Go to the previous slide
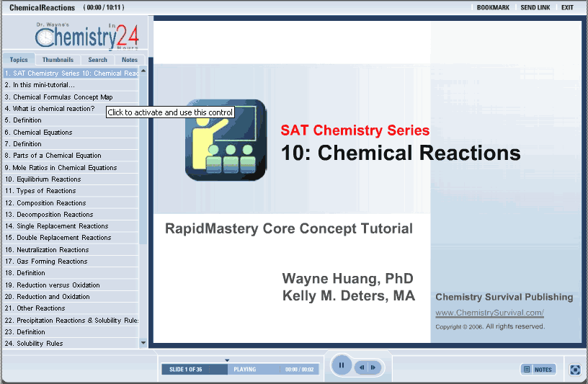Image resolution: width=588 pixels, height=384 pixels. [x=362, y=367]
